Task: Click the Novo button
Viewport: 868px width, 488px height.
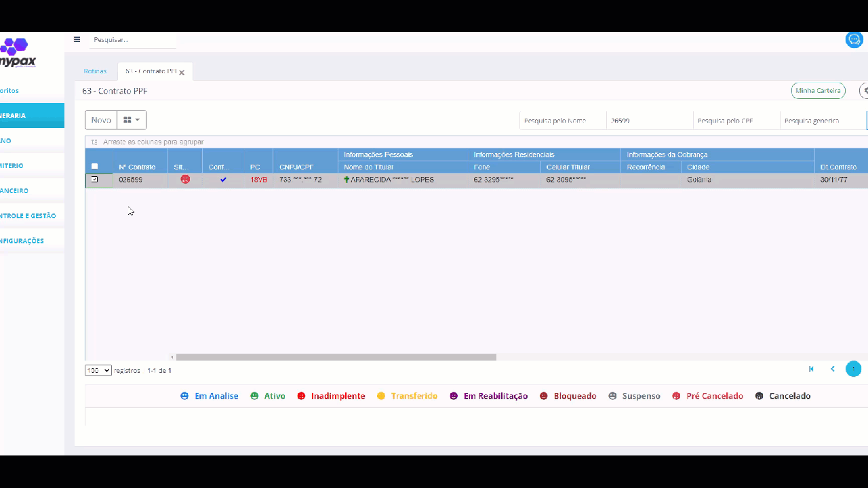Action: pos(101,120)
